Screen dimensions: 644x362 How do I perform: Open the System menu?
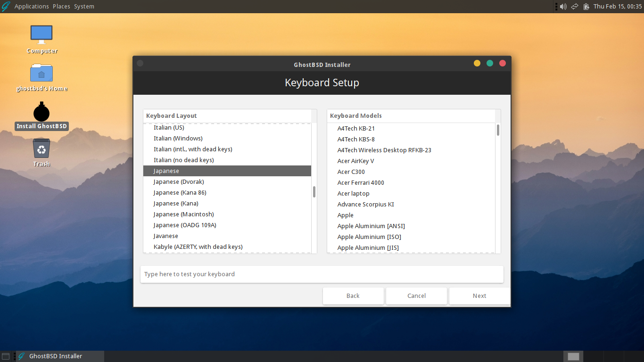pos(84,6)
